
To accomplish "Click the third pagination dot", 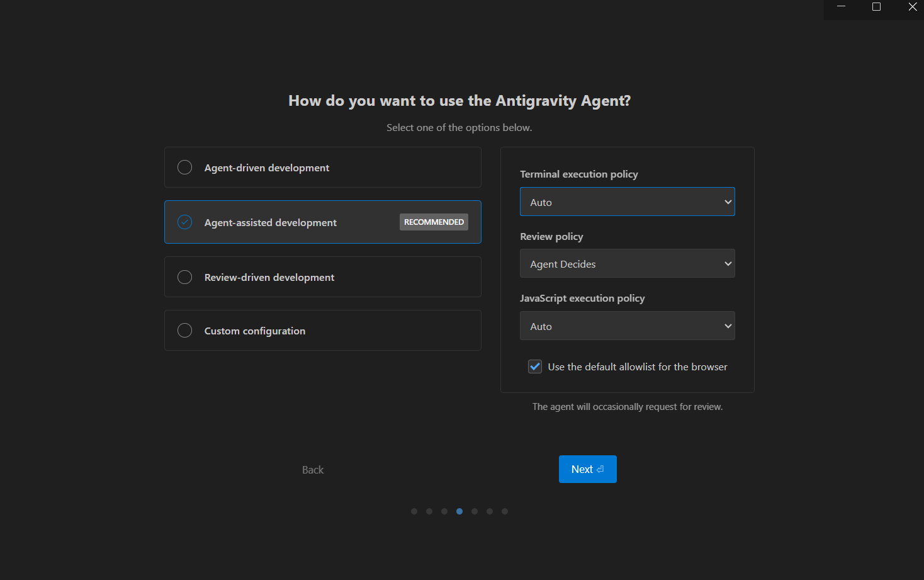I will (444, 511).
